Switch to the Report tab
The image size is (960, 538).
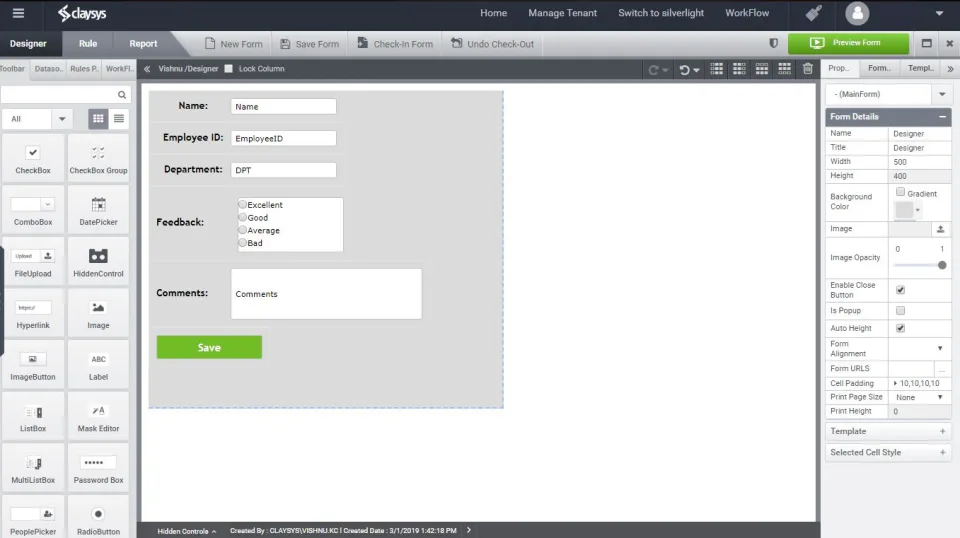click(143, 44)
